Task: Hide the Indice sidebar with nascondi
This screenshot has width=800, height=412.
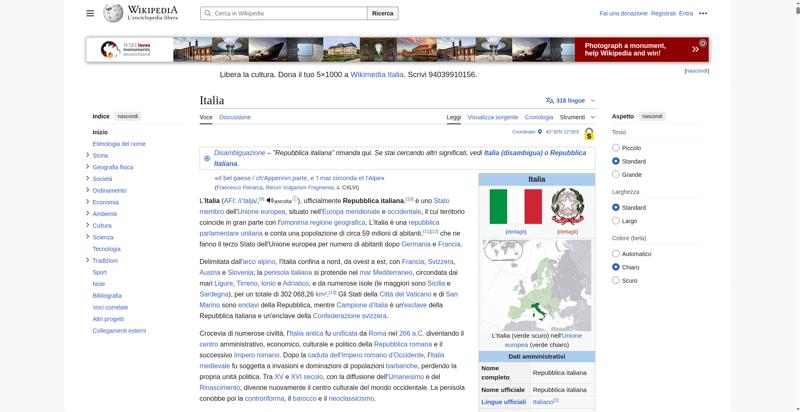Action: click(128, 116)
